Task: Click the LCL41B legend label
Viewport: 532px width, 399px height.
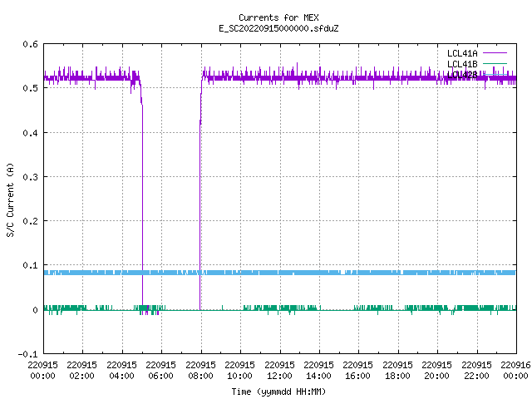Action: point(462,64)
